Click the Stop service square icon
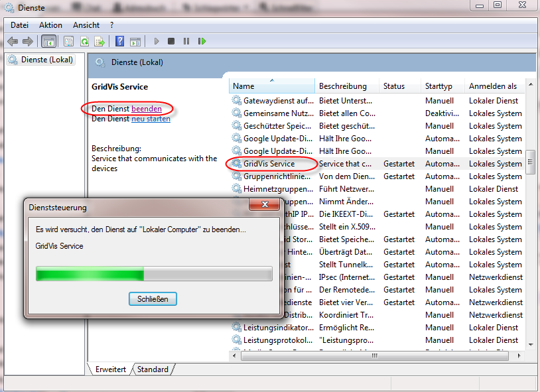The image size is (540, 392). [171, 41]
